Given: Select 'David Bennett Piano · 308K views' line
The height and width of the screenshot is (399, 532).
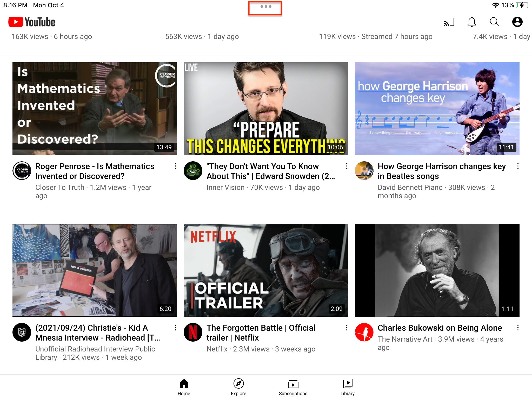Looking at the screenshot, I should (436, 191).
